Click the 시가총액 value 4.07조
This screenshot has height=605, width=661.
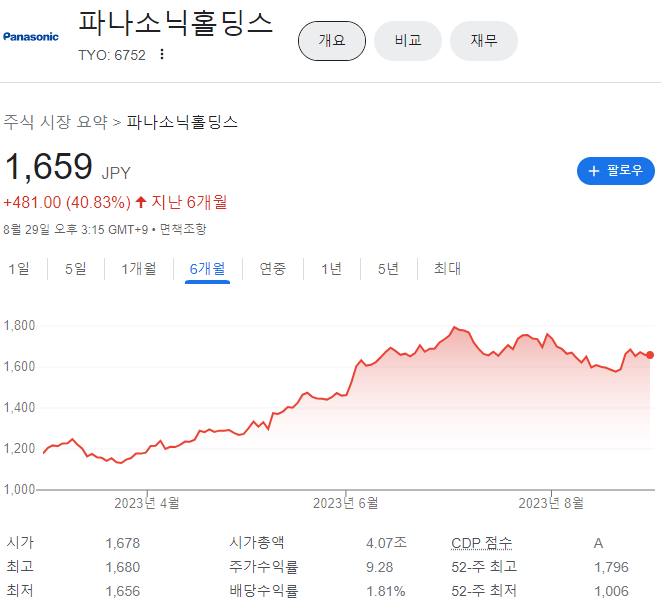(387, 543)
